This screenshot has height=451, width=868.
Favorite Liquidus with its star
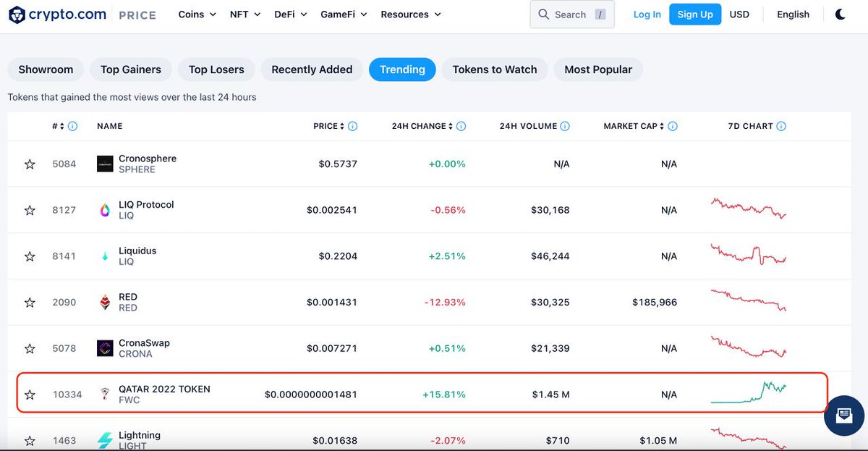[x=30, y=256]
